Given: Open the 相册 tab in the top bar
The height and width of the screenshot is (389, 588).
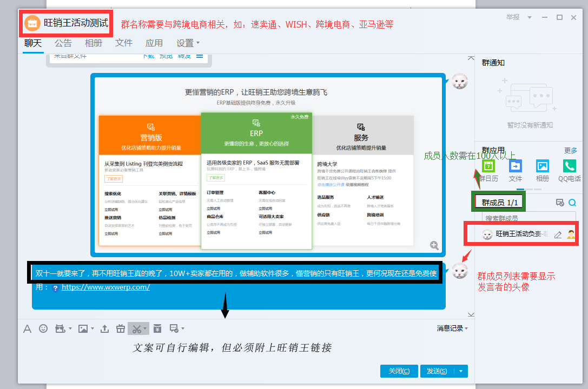Looking at the screenshot, I should 94,43.
